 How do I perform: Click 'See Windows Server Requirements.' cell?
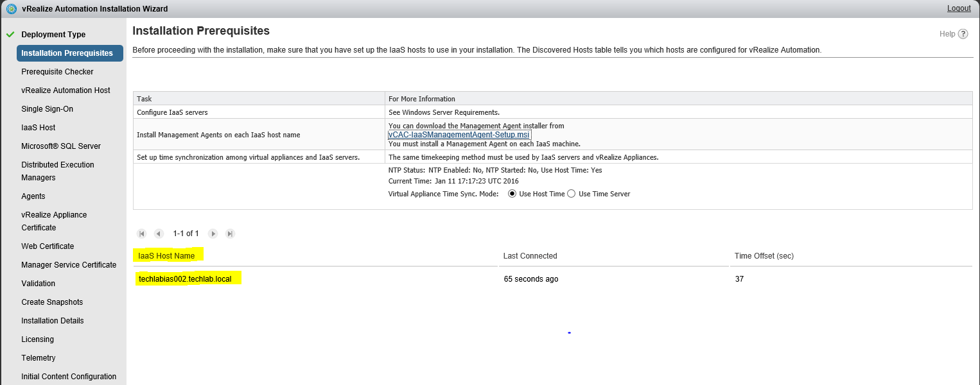pos(679,112)
